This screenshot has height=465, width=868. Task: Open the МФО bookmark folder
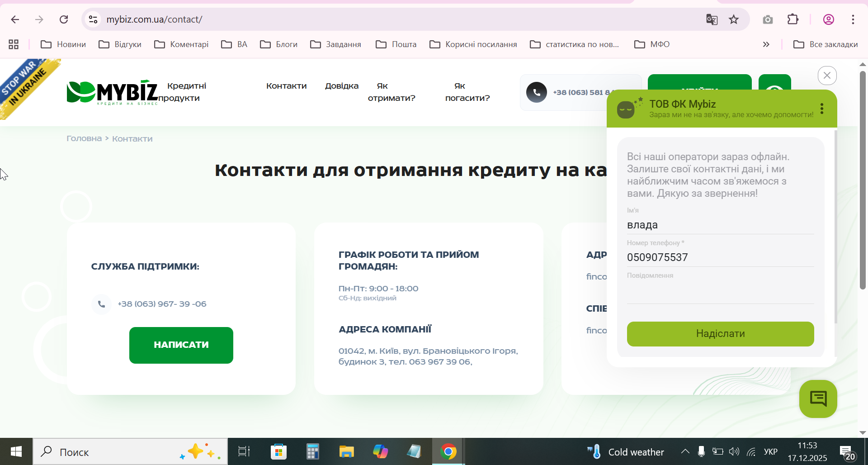pos(652,44)
